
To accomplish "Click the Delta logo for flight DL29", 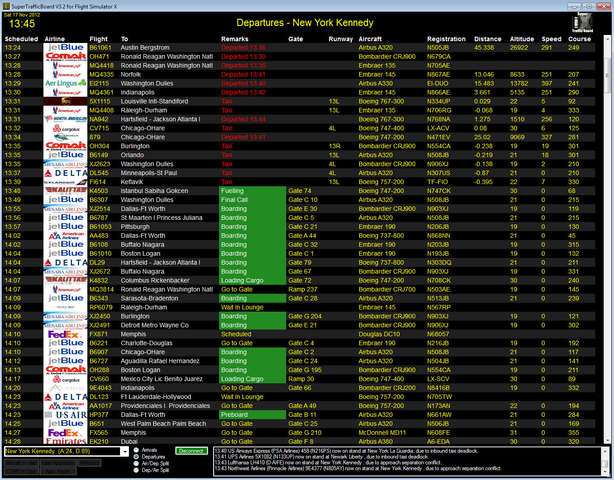I will [65, 262].
